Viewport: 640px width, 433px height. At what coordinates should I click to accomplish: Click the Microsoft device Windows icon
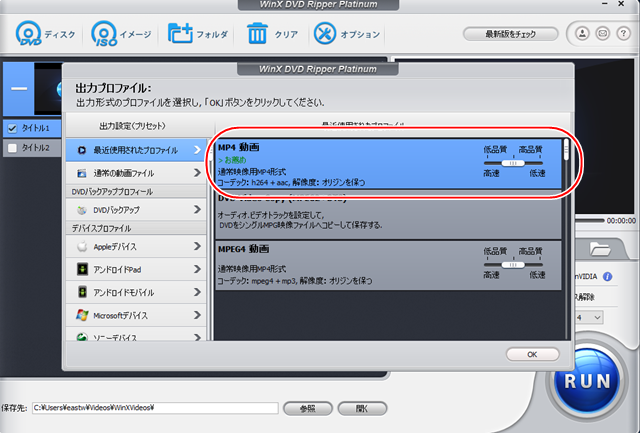pos(82,315)
